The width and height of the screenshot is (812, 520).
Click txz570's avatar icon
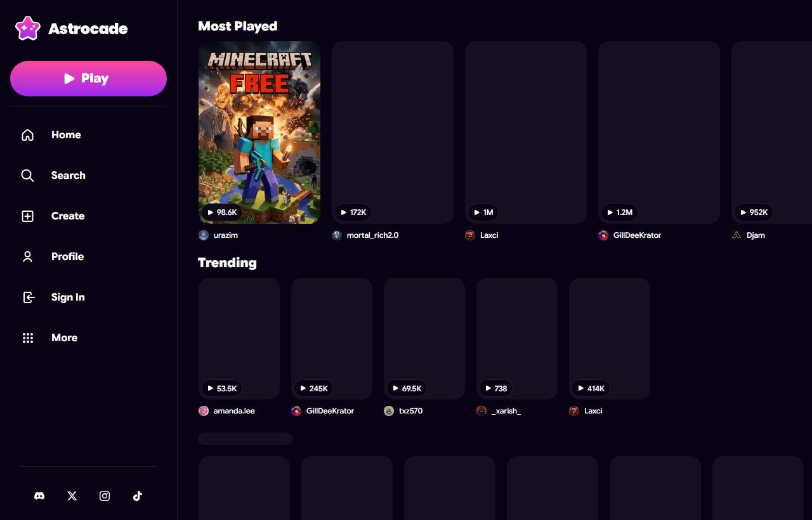point(389,411)
